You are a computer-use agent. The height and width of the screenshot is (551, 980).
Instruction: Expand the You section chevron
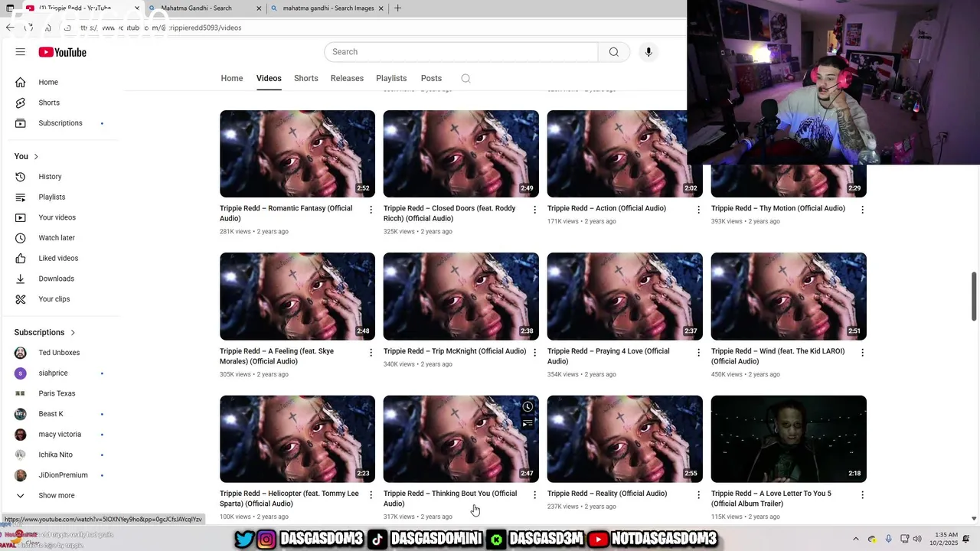point(35,156)
